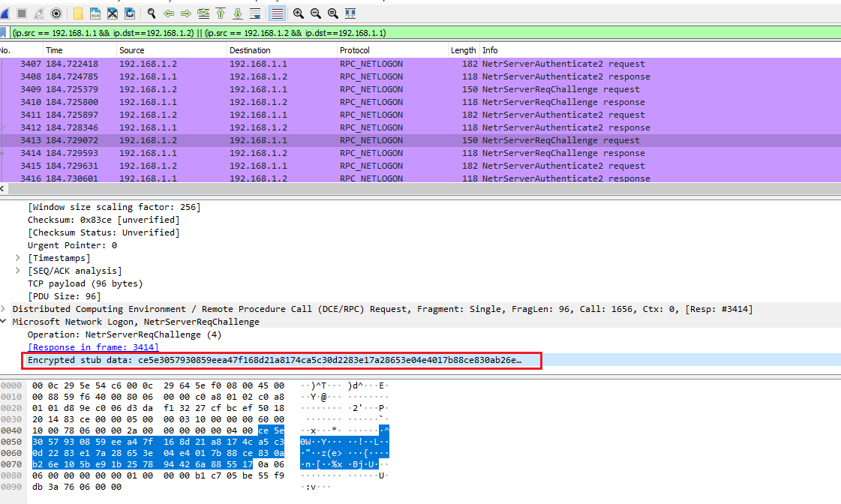Go back with the green left arrow
This screenshot has width=841, height=504.
pos(169,13)
